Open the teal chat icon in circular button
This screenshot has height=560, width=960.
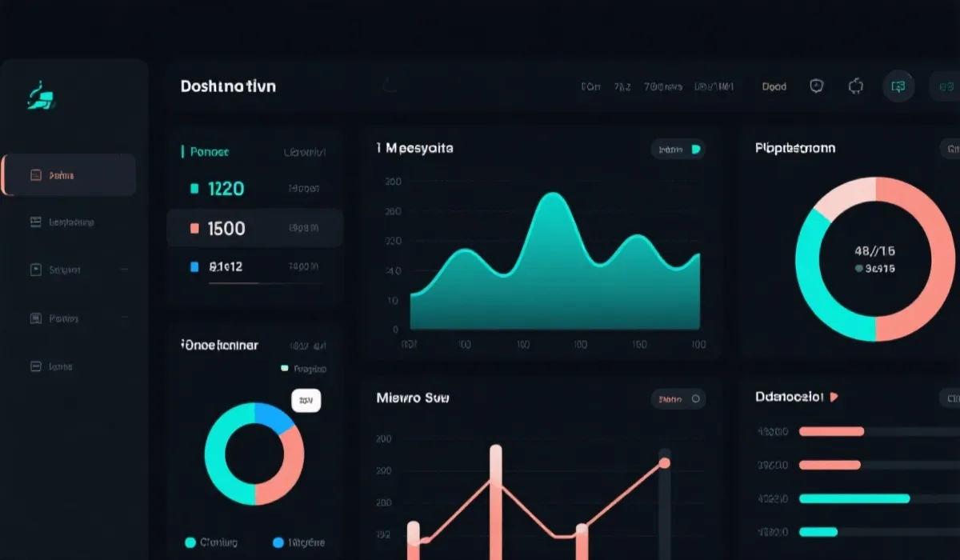(898, 86)
